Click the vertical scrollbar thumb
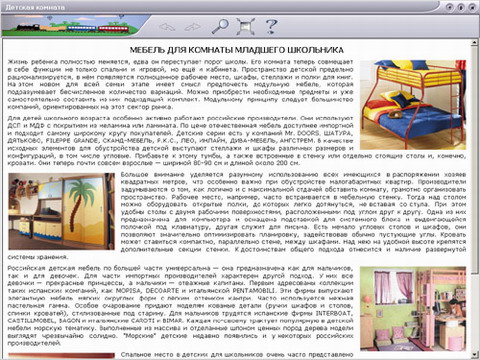Image resolution: width=480 pixels, height=360 pixels. click(474, 159)
